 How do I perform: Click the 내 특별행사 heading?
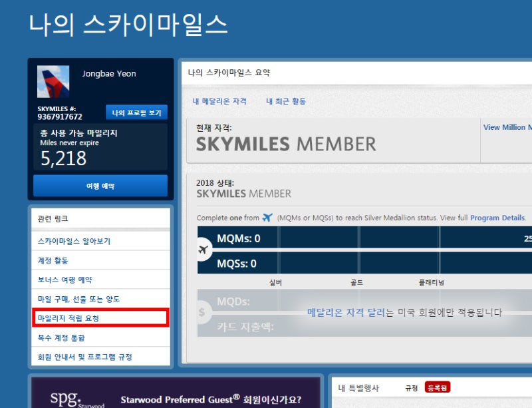[x=358, y=388]
